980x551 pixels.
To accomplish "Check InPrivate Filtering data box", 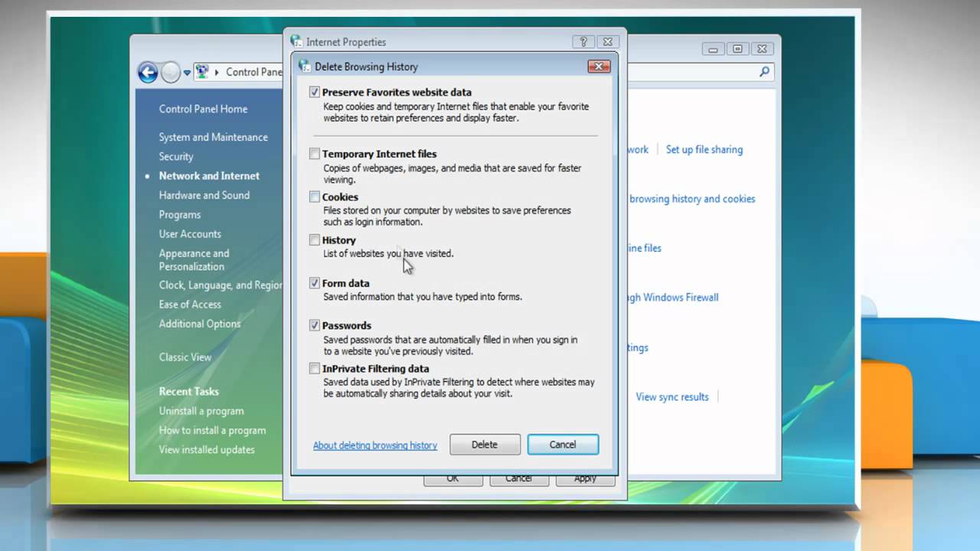I will click(x=315, y=368).
